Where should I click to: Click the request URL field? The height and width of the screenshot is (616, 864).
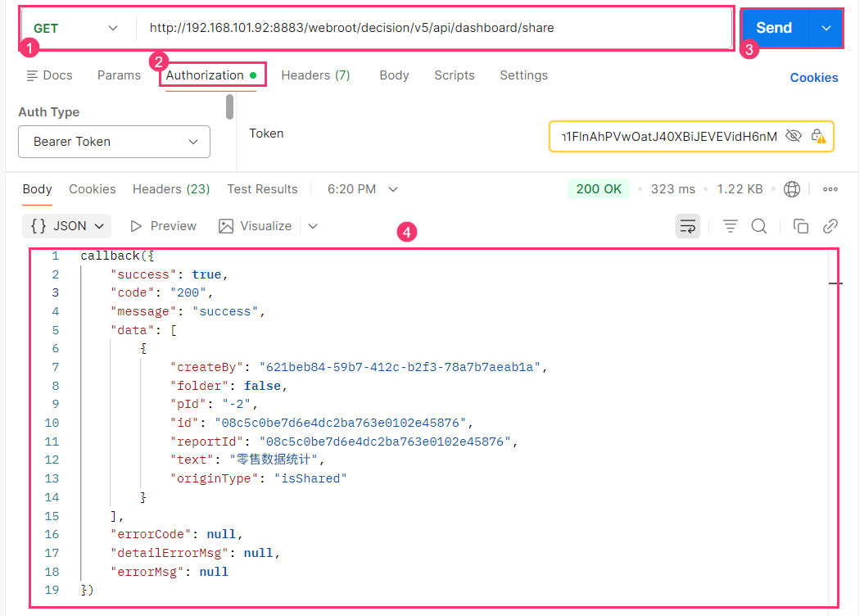(x=434, y=28)
